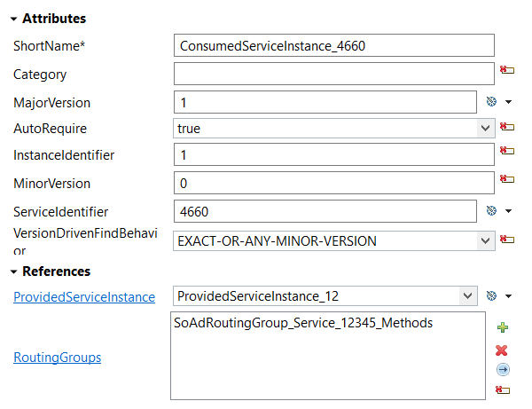Click the delete-value icon next to MinorVersion
The width and height of the screenshot is (532, 409).
click(x=507, y=178)
